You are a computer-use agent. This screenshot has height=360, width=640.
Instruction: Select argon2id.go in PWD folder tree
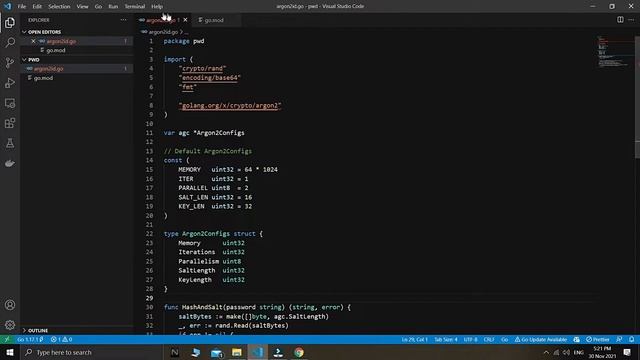tap(78, 69)
